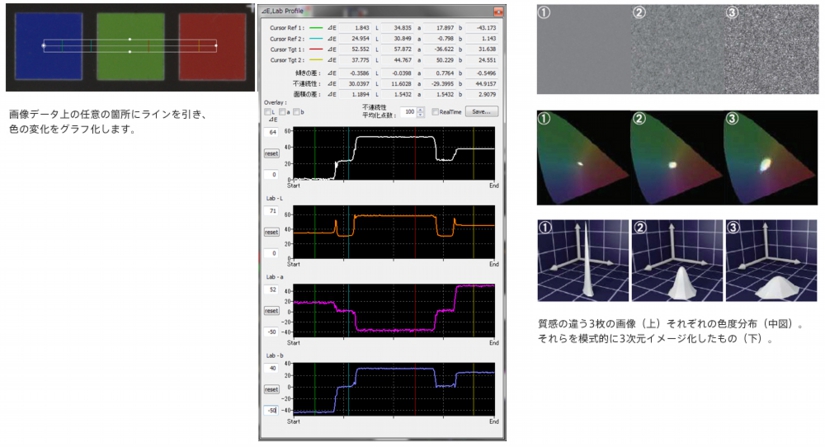Select Cursor Tgt 2 ⊿E value 37.775
Screen dimensions: 825x447
[x=354, y=60]
